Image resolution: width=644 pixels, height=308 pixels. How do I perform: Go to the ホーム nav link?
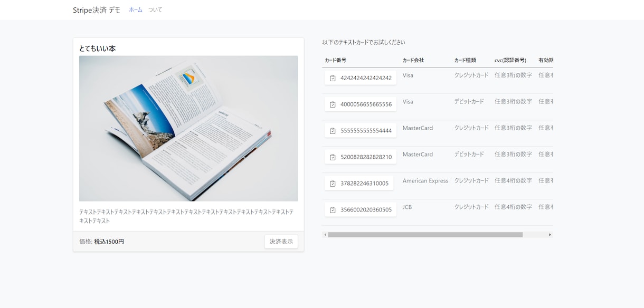[x=136, y=9]
